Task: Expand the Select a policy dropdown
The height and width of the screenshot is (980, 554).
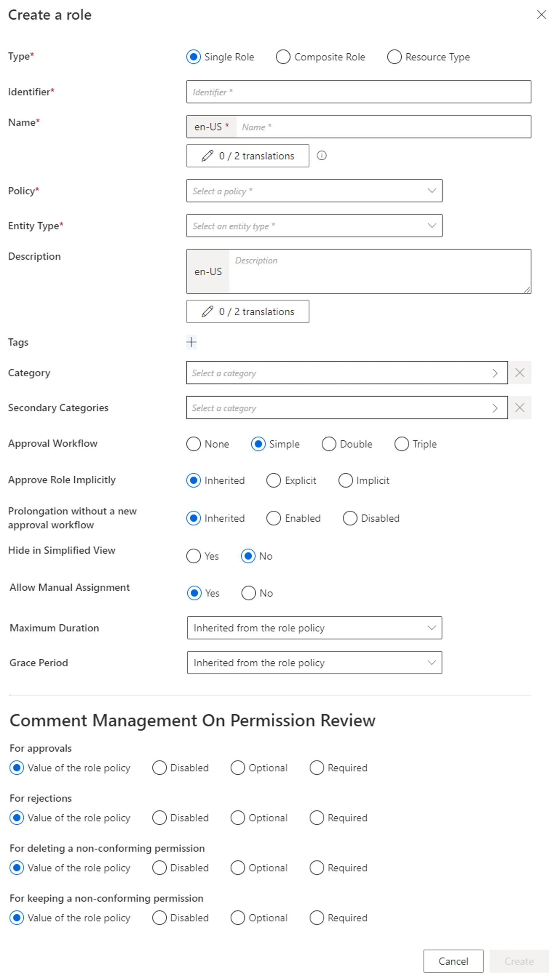Action: pos(314,191)
